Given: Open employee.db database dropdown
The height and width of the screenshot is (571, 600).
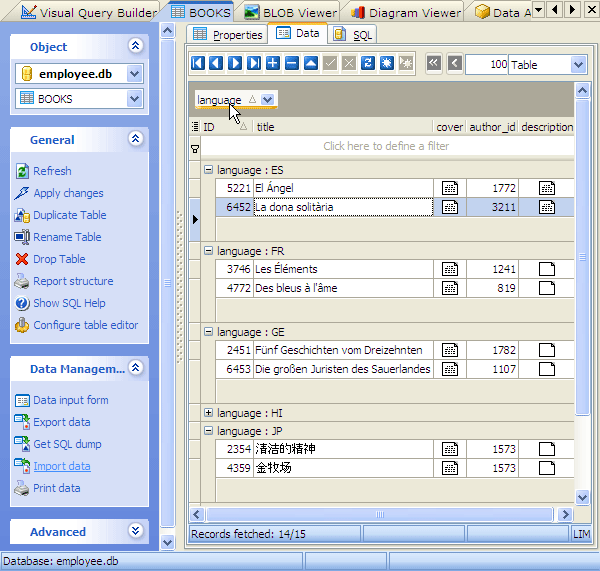Looking at the screenshot, I should coord(134,73).
